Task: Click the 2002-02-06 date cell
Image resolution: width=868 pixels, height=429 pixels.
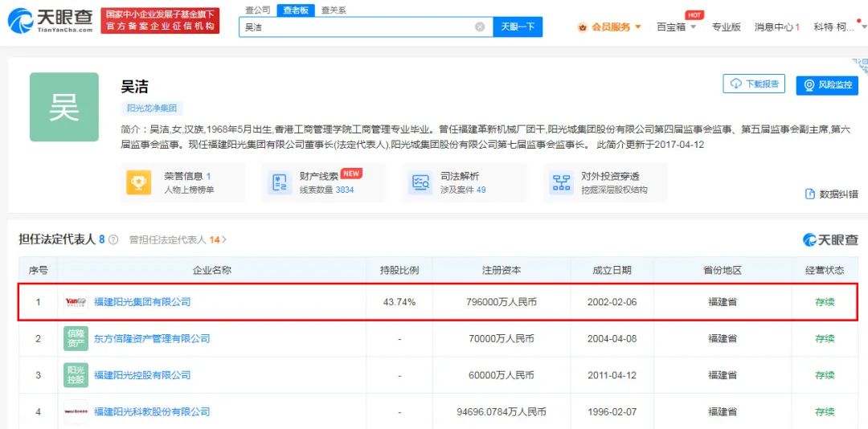Action: [x=612, y=302]
